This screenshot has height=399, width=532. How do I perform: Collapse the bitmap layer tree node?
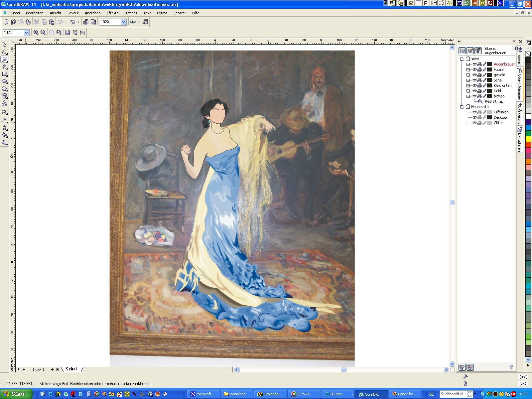pyautogui.click(x=468, y=96)
